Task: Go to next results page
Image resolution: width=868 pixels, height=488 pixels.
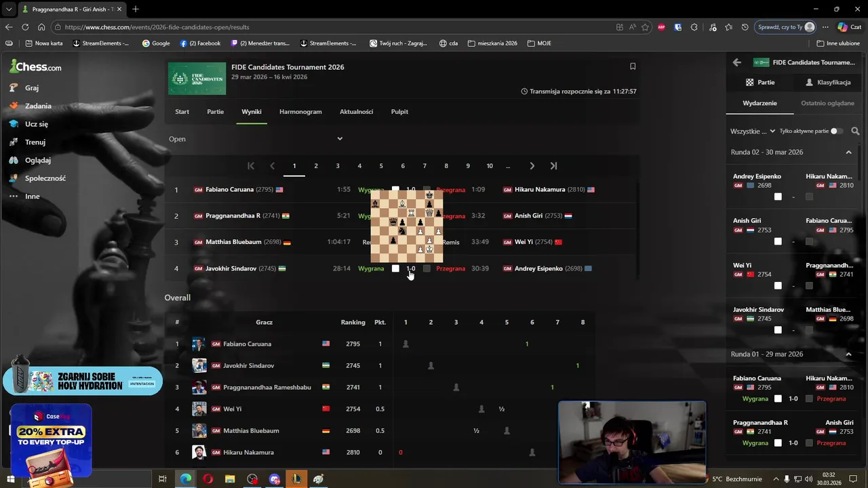Action: (532, 165)
